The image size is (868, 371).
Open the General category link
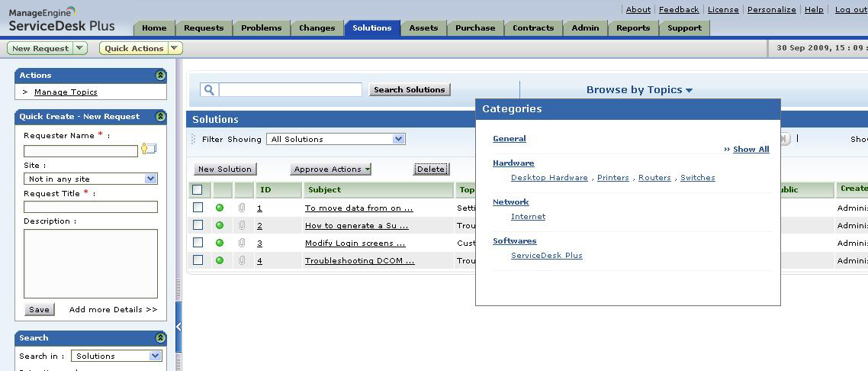pos(510,138)
